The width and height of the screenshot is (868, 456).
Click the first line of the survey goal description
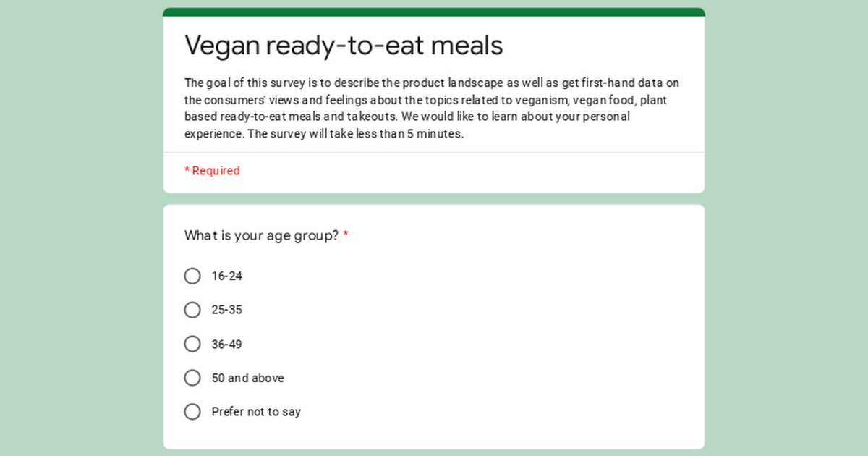point(431,83)
